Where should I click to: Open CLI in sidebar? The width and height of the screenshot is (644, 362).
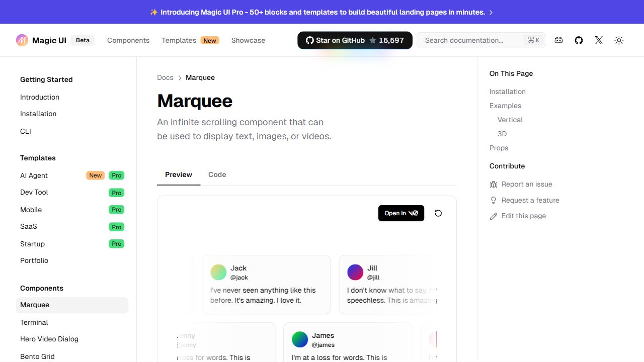coord(26,131)
